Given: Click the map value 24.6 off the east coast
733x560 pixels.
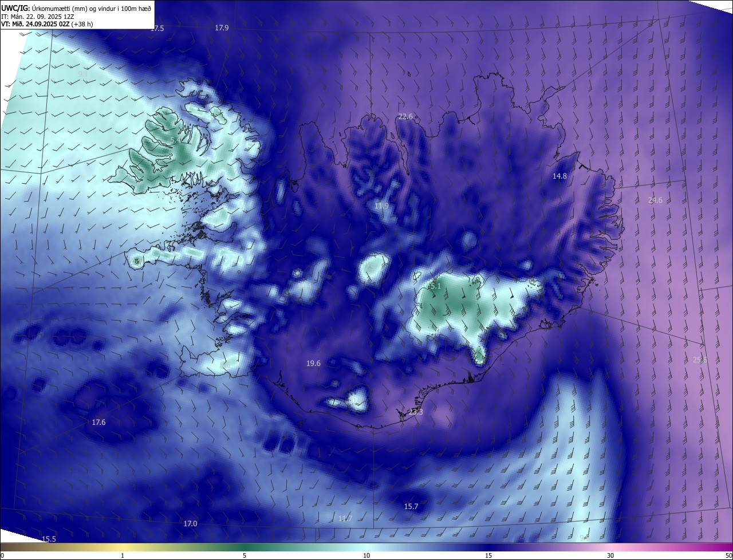Looking at the screenshot, I should click(655, 200).
